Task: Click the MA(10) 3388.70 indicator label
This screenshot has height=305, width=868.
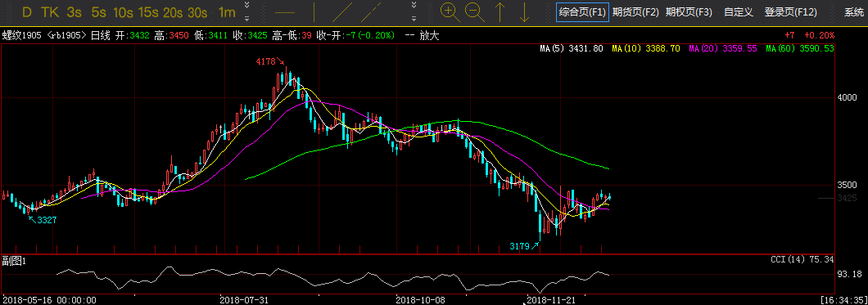Action: pyautogui.click(x=645, y=48)
